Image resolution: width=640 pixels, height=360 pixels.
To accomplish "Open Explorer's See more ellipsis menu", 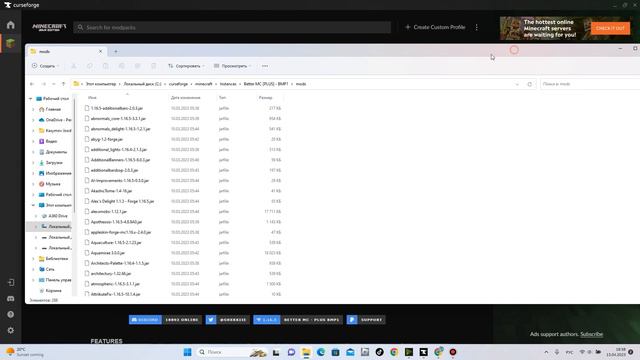I will pos(265,66).
